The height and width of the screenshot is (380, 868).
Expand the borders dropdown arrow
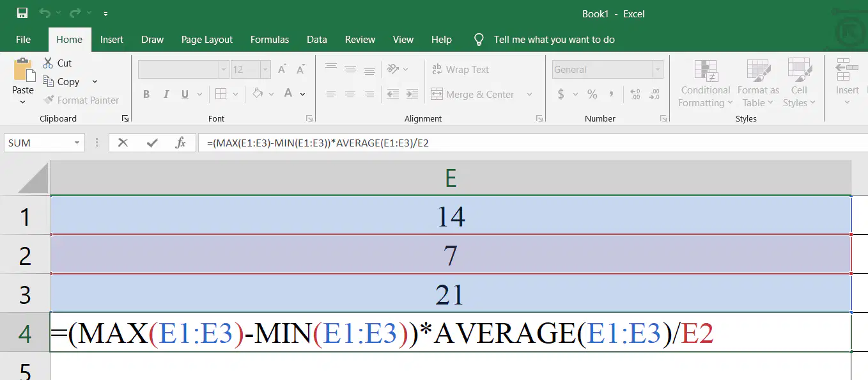[236, 94]
